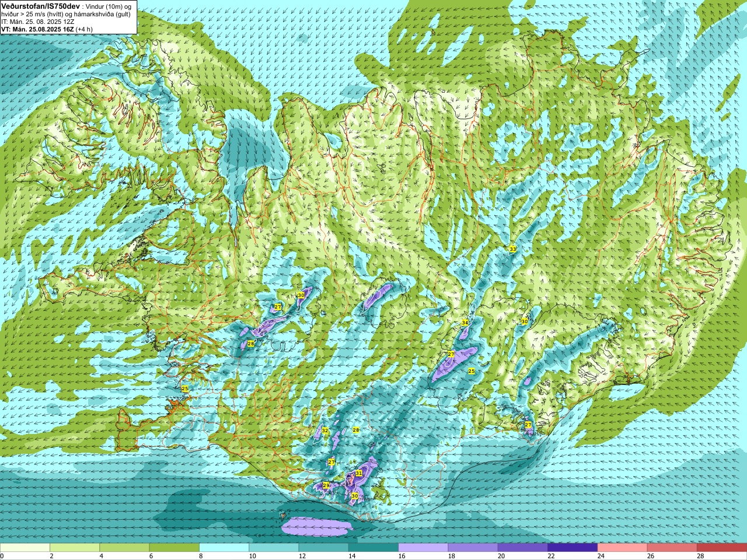Image resolution: width=747 pixels, height=560 pixels.
Task: Click the 6–8 m/s olive green legend swatch
Action: (174, 548)
